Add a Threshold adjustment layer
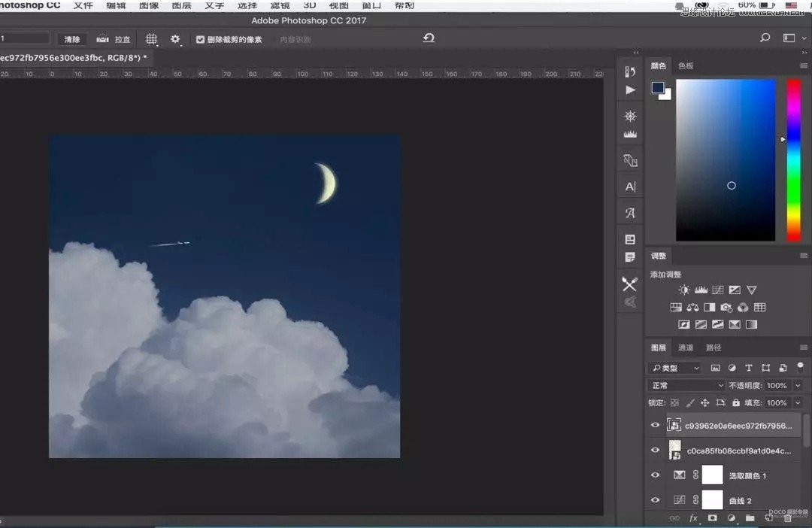812x528 pixels. coord(718,324)
